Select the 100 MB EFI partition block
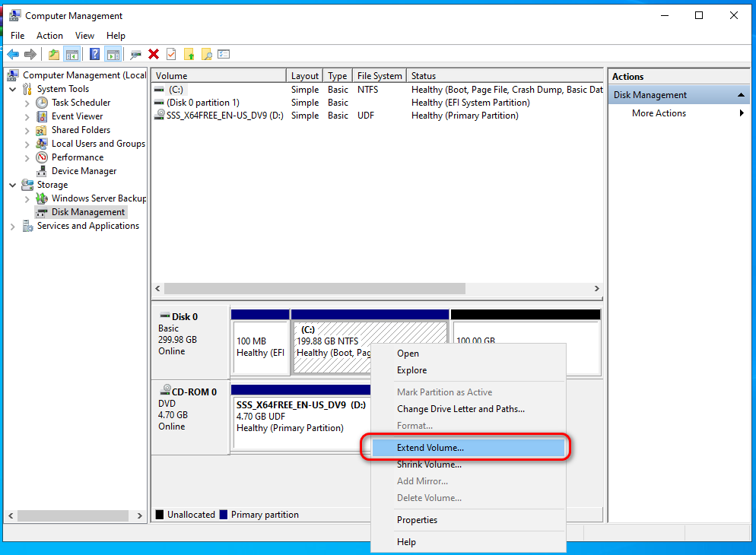This screenshot has width=756, height=555. point(259,347)
